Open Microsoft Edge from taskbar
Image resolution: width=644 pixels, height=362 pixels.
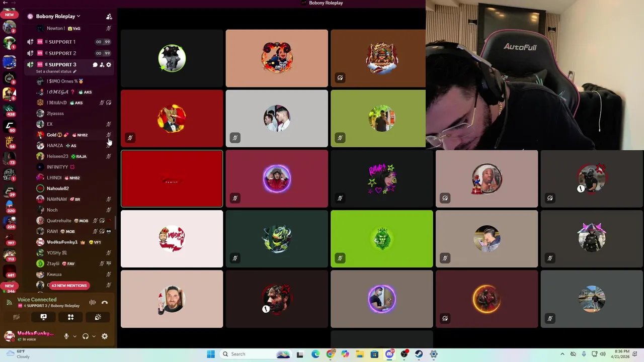(x=315, y=354)
